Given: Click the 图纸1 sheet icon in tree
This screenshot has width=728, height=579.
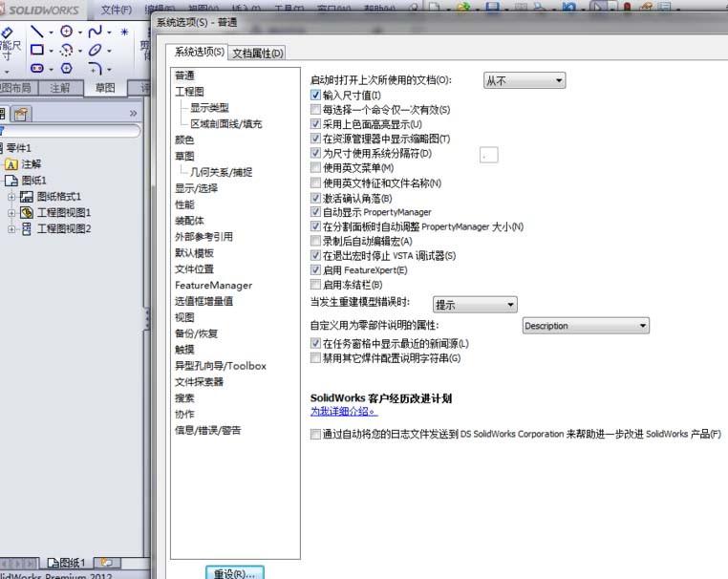Looking at the screenshot, I should coord(11,181).
